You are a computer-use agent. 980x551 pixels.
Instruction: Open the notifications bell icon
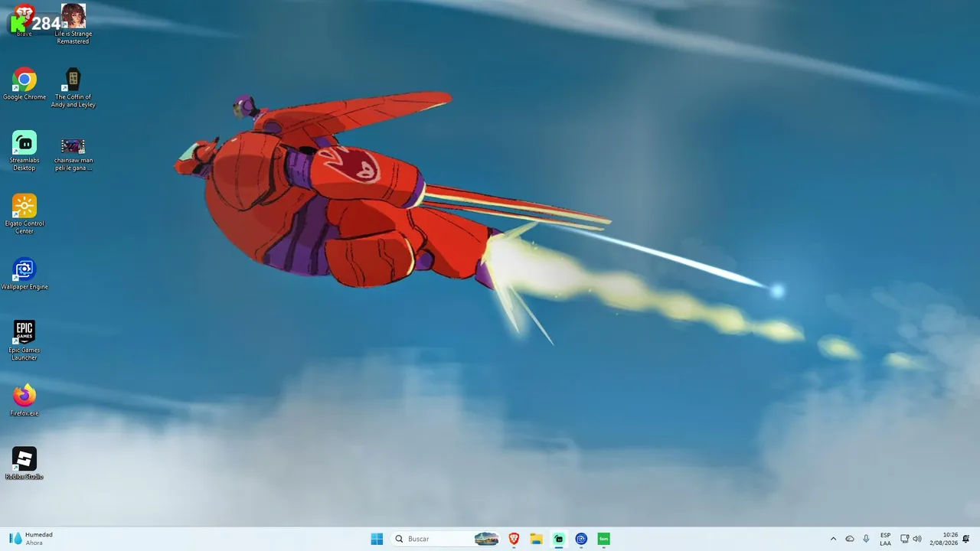click(x=966, y=539)
